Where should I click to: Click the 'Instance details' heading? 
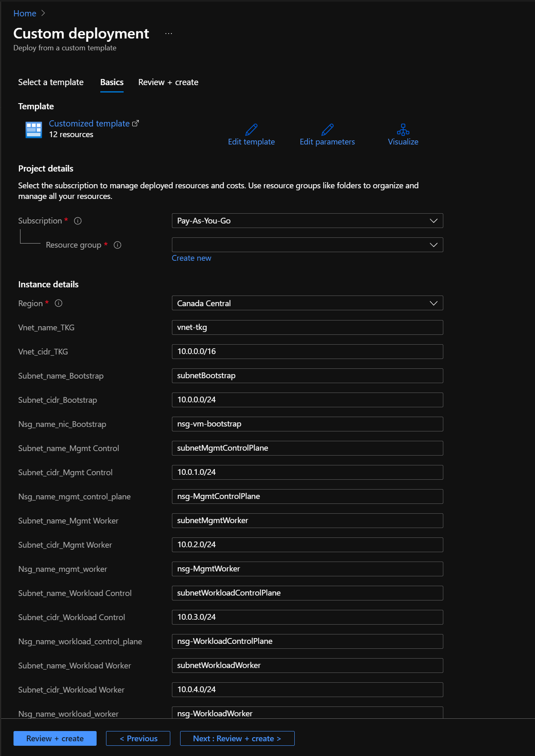pyautogui.click(x=48, y=284)
